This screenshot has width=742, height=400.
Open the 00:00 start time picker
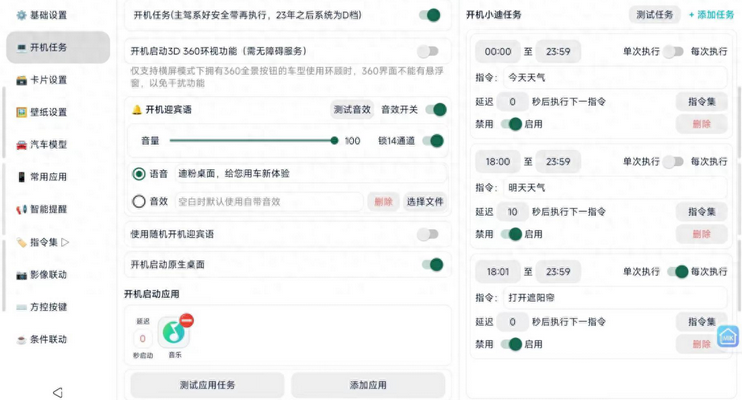tap(497, 52)
